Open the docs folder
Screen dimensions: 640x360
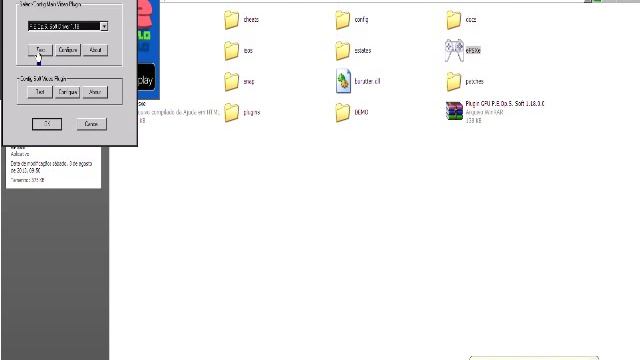[x=461, y=20]
